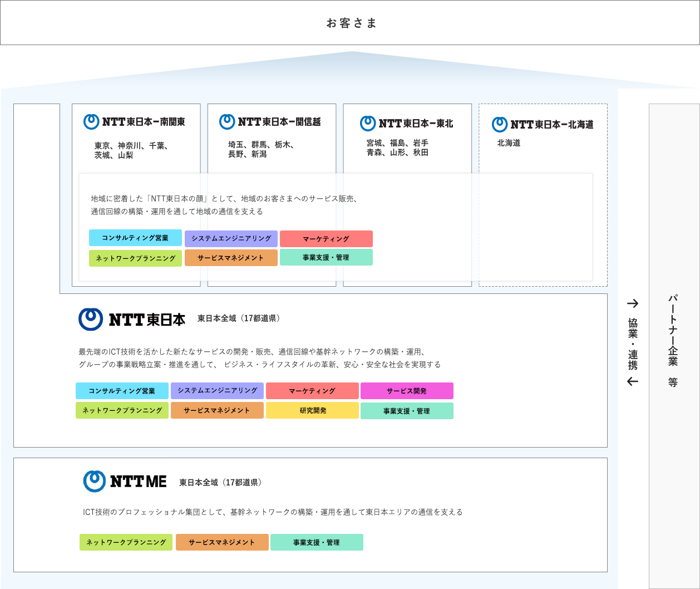Click the NTT ME logo
700x589 pixels.
click(125, 481)
